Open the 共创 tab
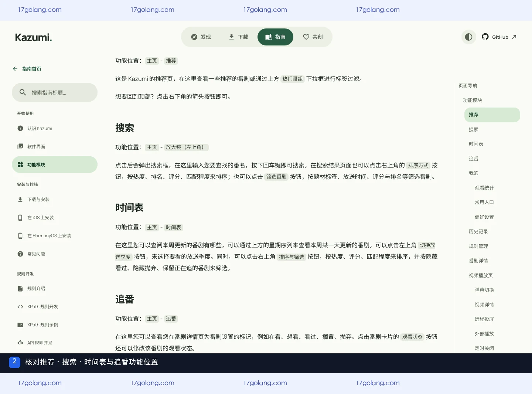The width and height of the screenshot is (532, 394). 313,37
